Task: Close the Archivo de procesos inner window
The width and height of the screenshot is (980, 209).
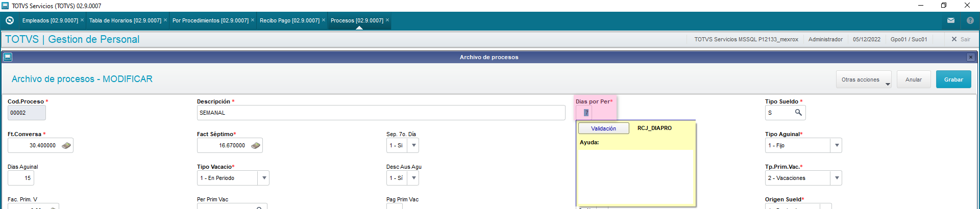Action: 971,57
